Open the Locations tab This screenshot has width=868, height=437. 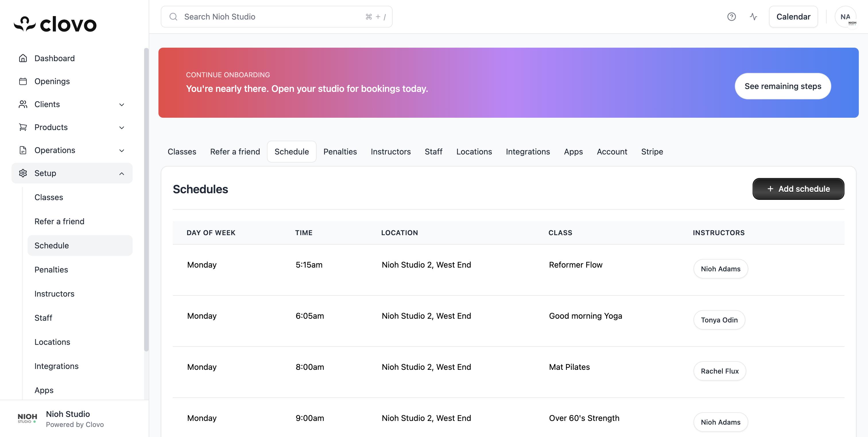pos(474,152)
